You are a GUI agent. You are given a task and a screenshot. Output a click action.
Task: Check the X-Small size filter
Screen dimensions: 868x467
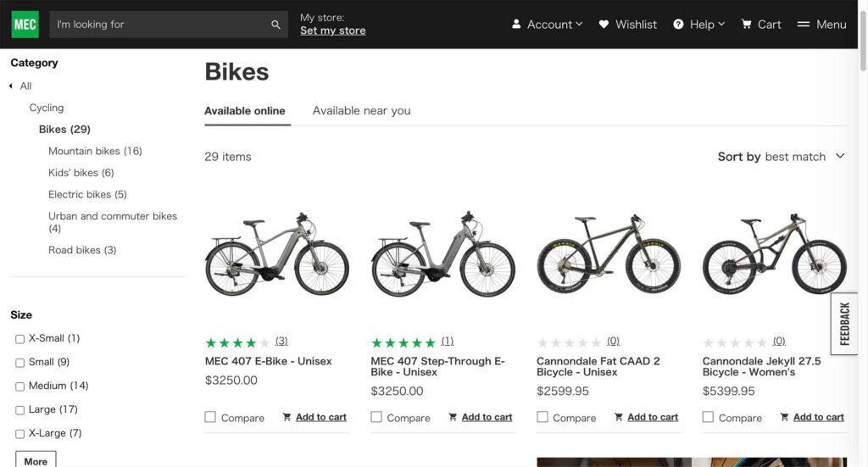click(19, 339)
